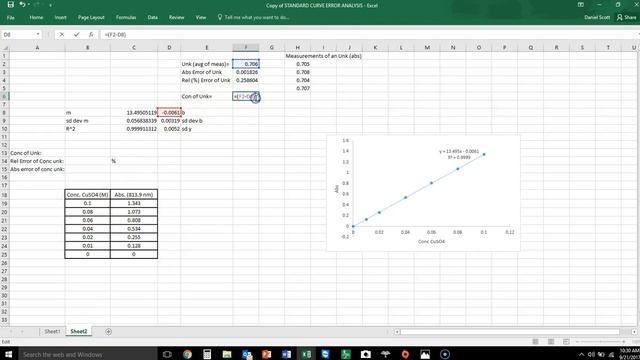Switch to the Insert ribbon tab
The image size is (640, 360).
[x=60, y=18]
